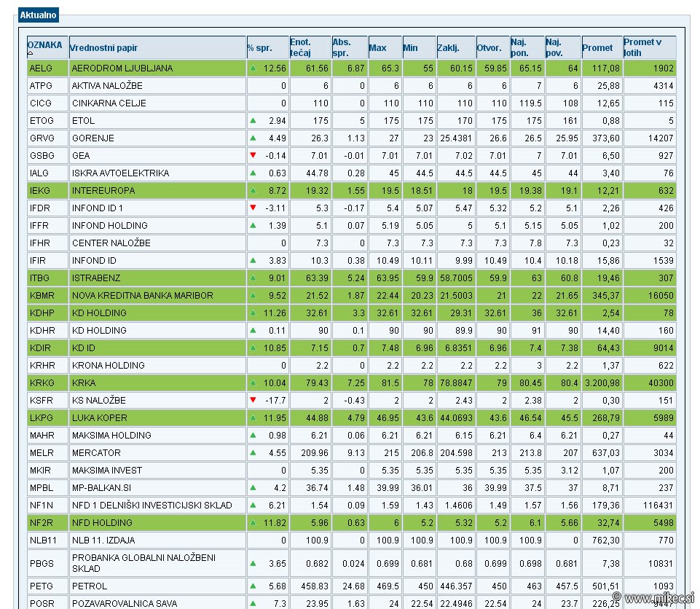The image size is (700, 609).
Task: Click the NLB11 ticker code
Action: coord(42,541)
